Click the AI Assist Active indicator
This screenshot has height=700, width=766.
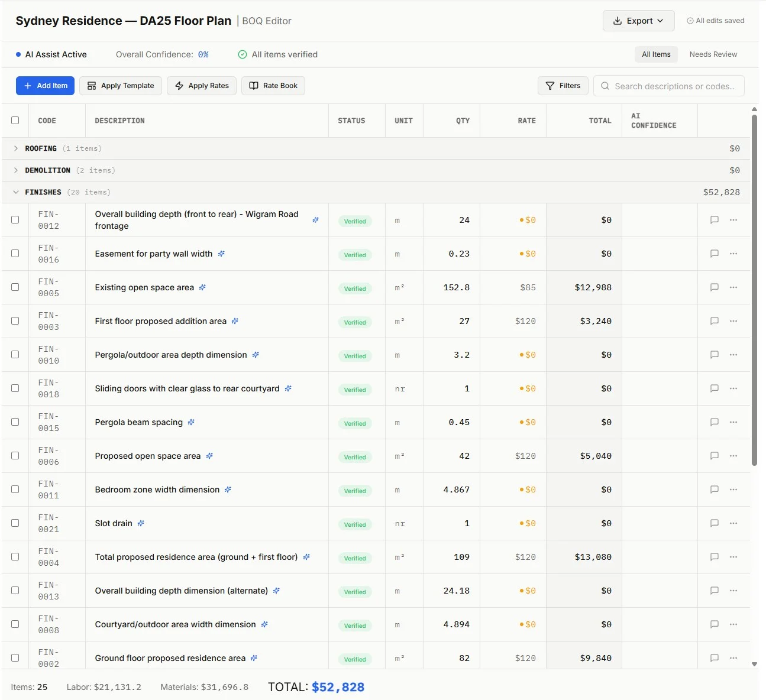coord(51,54)
